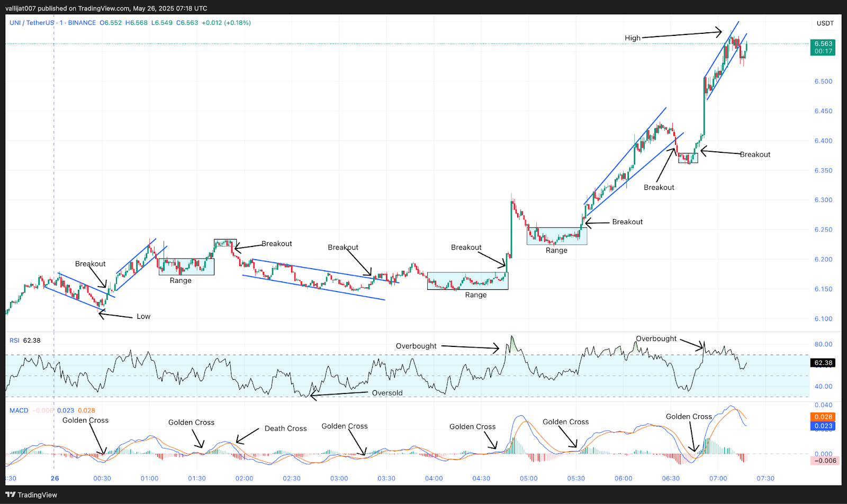Click the 6.100 price axis level
847x504 pixels.
point(823,318)
